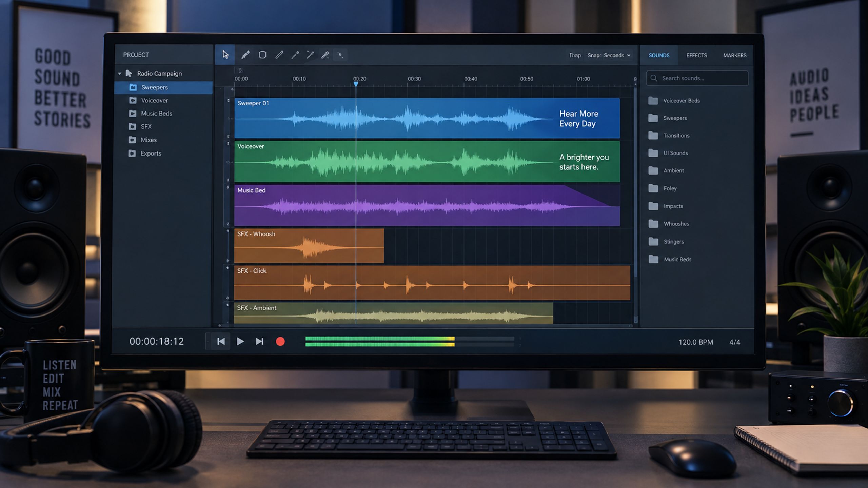Click the 120.0 BPM tempo value
868x488 pixels.
coord(696,342)
